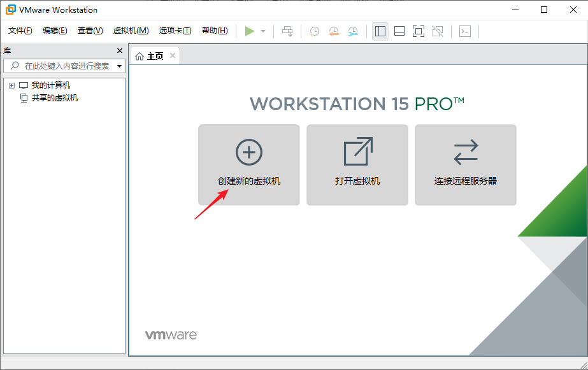Click the send Ctrl+Alt+Del toolbar icon
This screenshot has height=370, width=588.
point(288,31)
